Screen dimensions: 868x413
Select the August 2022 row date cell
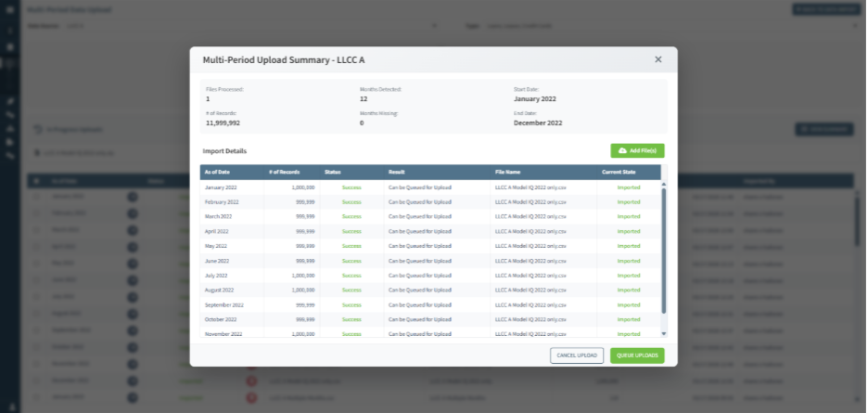pyautogui.click(x=219, y=290)
